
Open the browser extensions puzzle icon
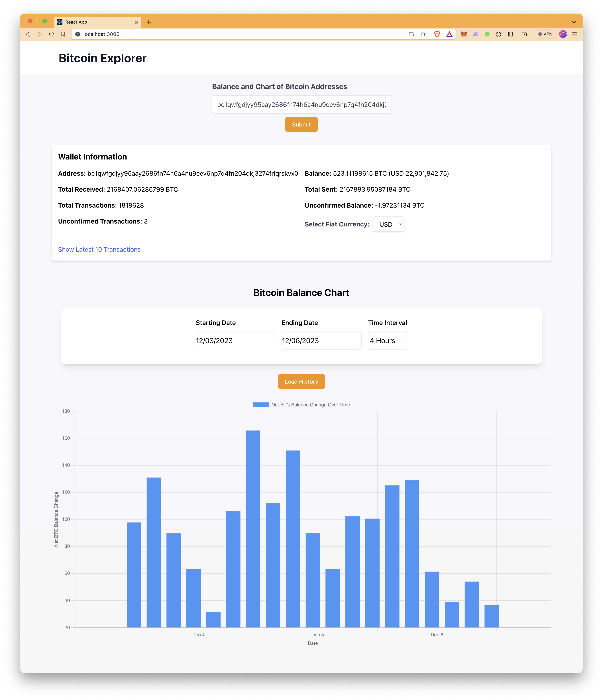pos(499,34)
